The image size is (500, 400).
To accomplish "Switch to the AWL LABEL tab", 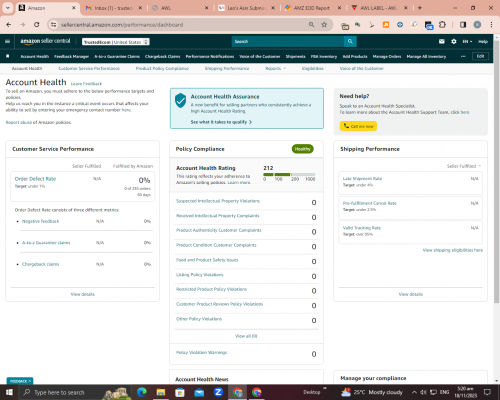I will pyautogui.click(x=379, y=8).
